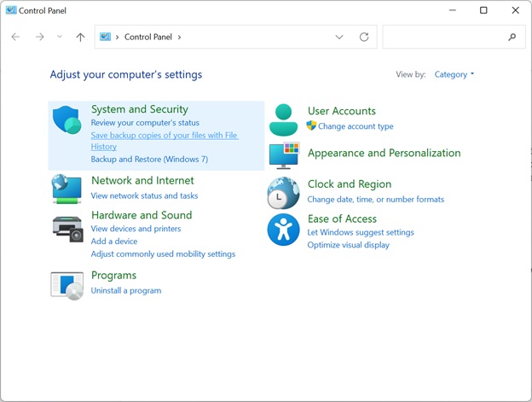Close the Control Panel window

(x=515, y=10)
